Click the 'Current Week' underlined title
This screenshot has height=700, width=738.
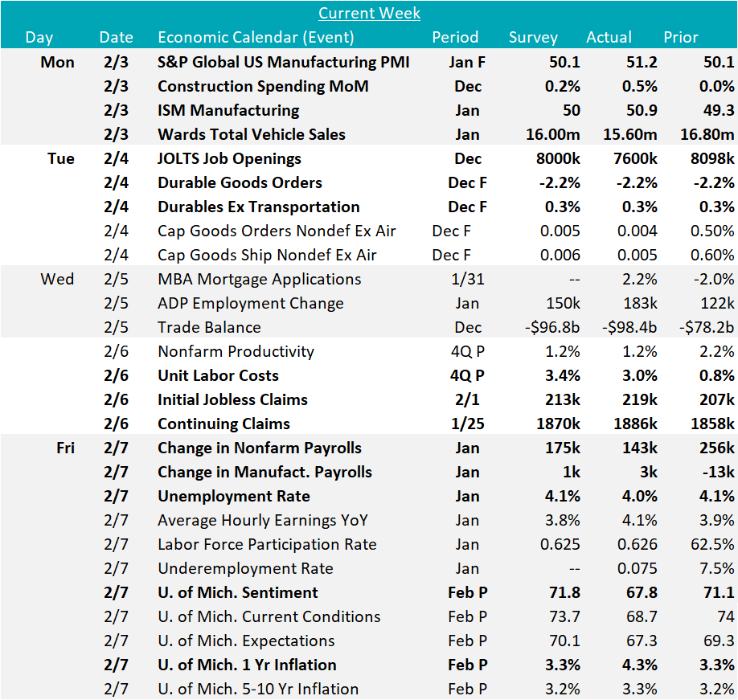[369, 13]
